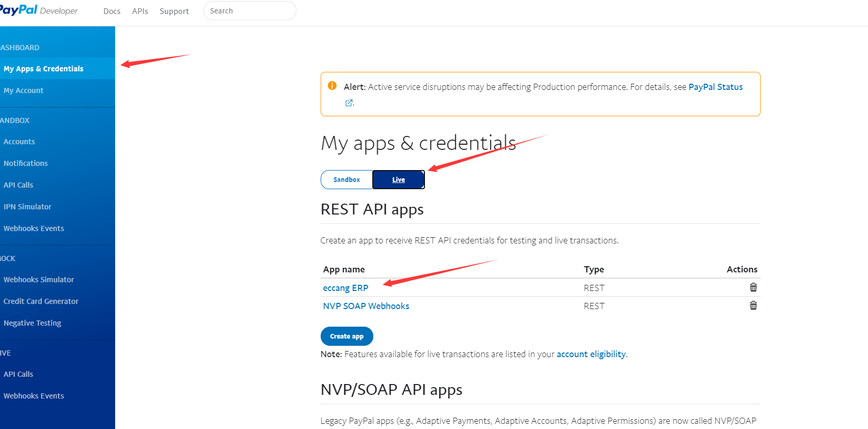Screen dimensions: 868x429
Task: Select My Apps & Credentials in sidebar
Action: [57, 69]
